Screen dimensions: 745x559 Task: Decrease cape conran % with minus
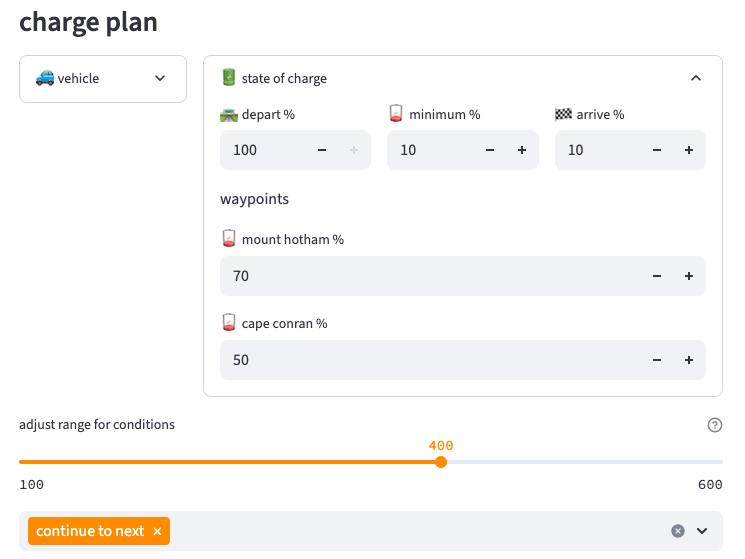coord(657,360)
